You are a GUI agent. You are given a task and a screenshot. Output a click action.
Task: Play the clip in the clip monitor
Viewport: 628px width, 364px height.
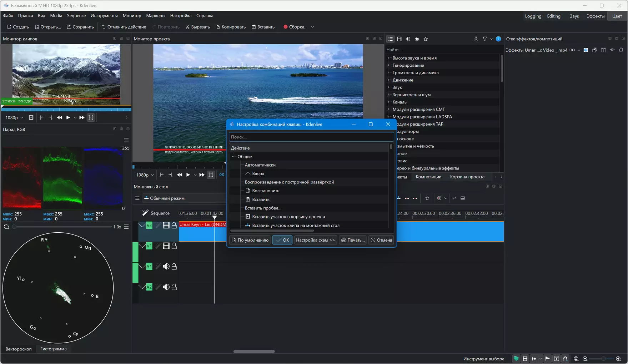[x=68, y=117]
